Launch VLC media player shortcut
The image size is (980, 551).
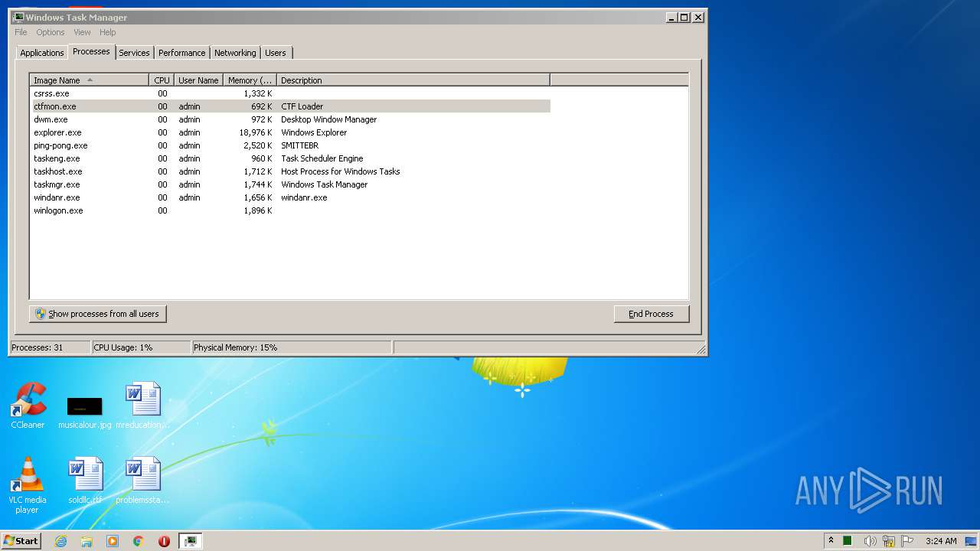coord(27,484)
